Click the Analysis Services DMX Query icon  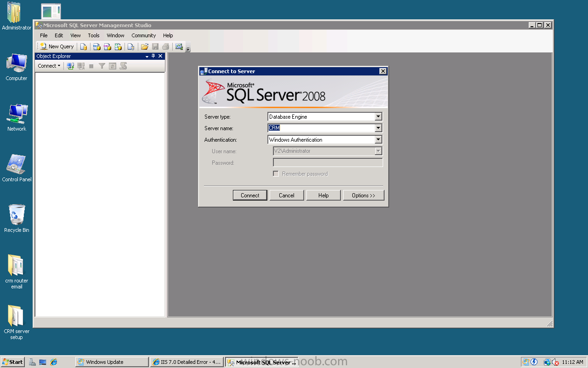pyautogui.click(x=107, y=46)
